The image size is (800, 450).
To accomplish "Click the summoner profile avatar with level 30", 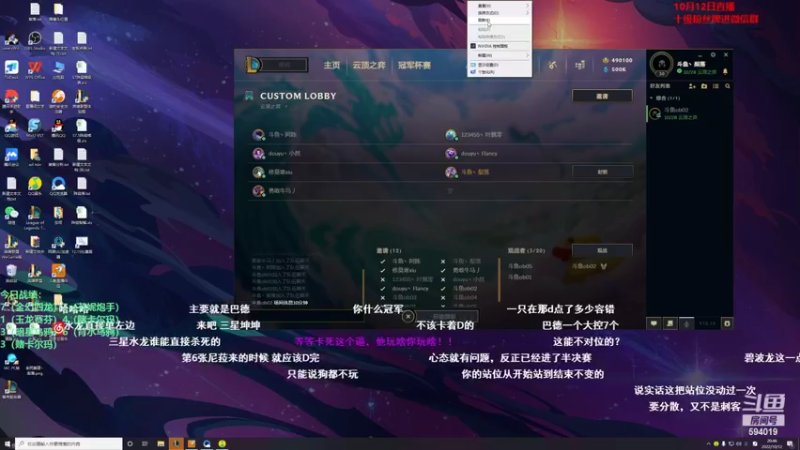I will [x=661, y=65].
